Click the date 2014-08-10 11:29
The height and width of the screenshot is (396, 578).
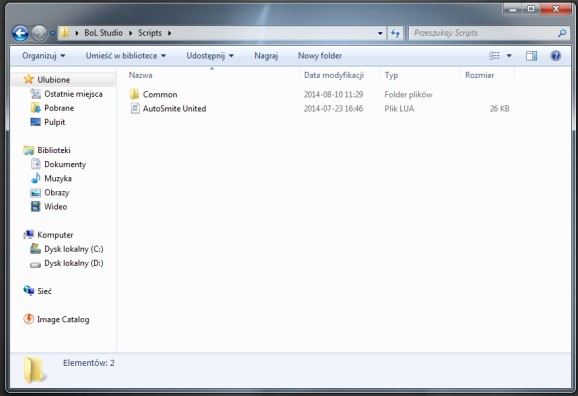pos(333,94)
